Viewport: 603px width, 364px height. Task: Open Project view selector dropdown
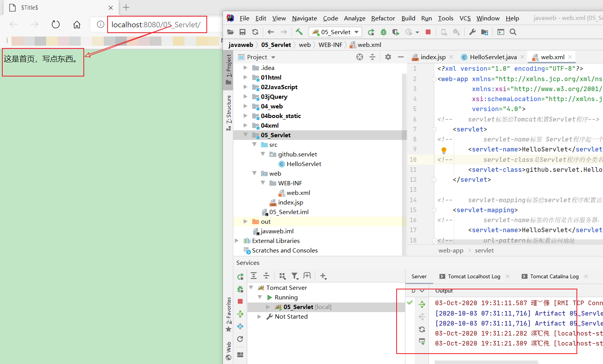[x=273, y=57]
